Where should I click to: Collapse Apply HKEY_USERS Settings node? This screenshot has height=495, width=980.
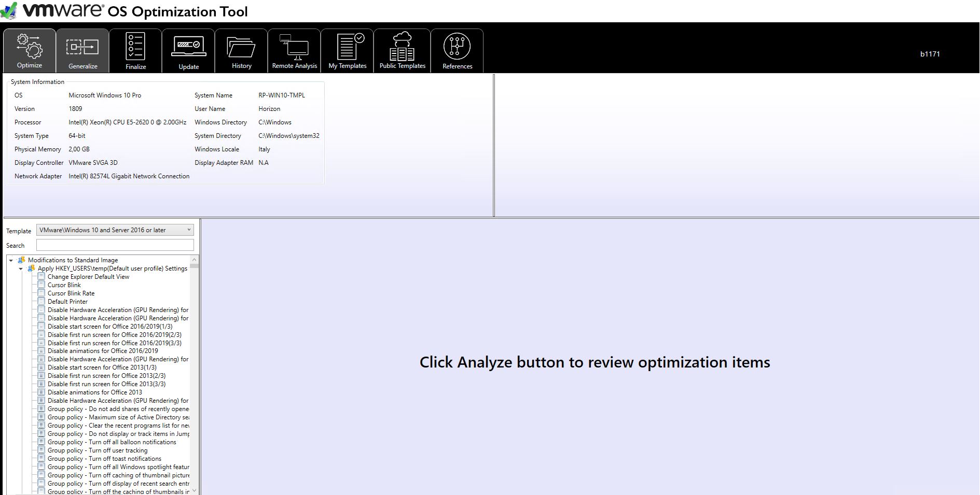(x=21, y=268)
